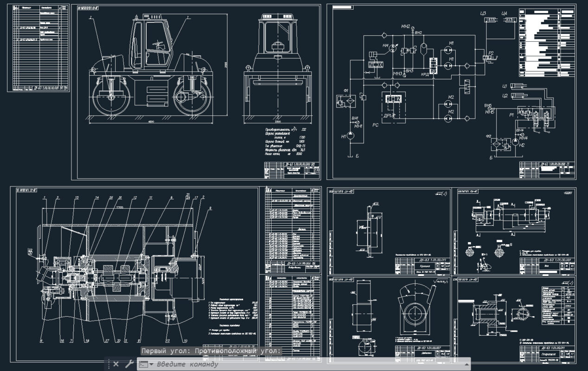Open command line customization wrench

(x=129, y=364)
